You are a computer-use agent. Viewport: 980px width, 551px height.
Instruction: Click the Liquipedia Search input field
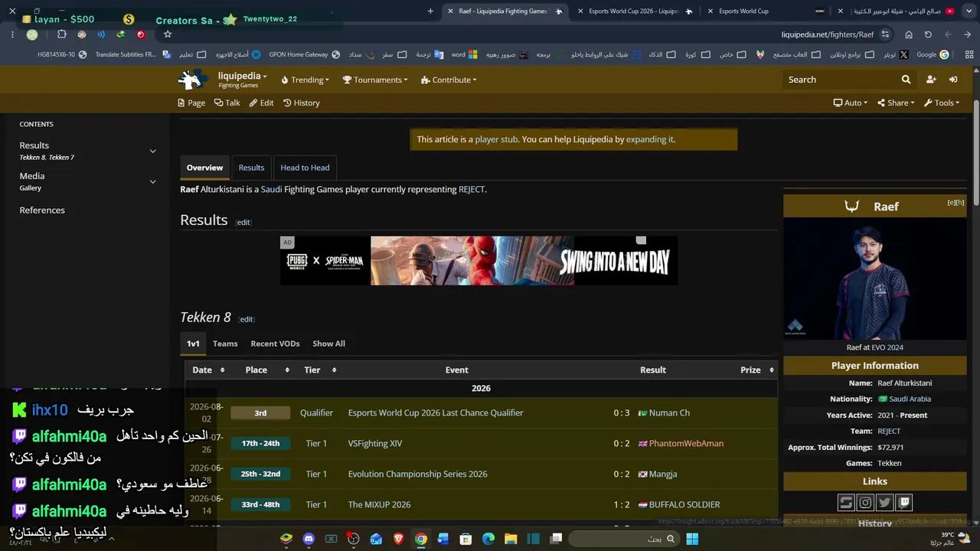click(x=841, y=80)
